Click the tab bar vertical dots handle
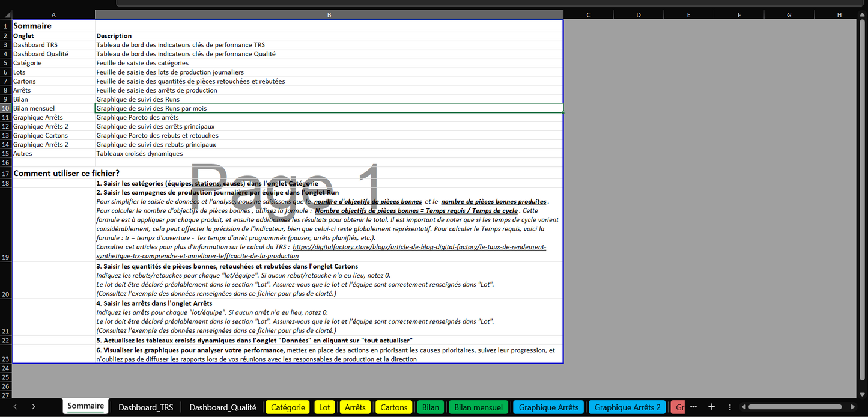This screenshot has width=868, height=417. click(730, 407)
